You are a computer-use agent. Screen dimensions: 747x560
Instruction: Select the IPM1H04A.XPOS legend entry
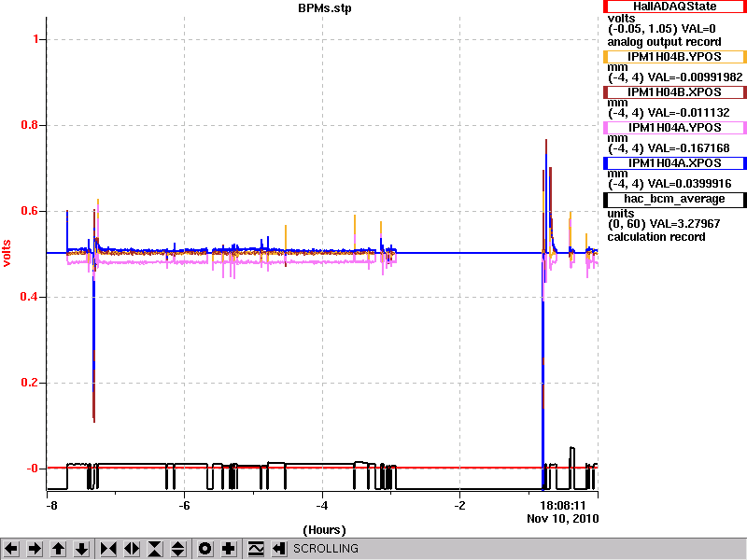(674, 163)
